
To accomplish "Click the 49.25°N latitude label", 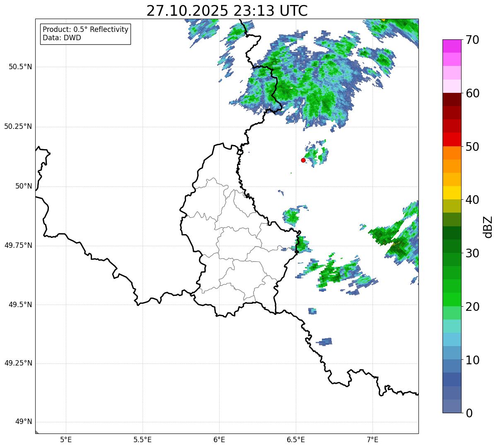I will click(18, 363).
